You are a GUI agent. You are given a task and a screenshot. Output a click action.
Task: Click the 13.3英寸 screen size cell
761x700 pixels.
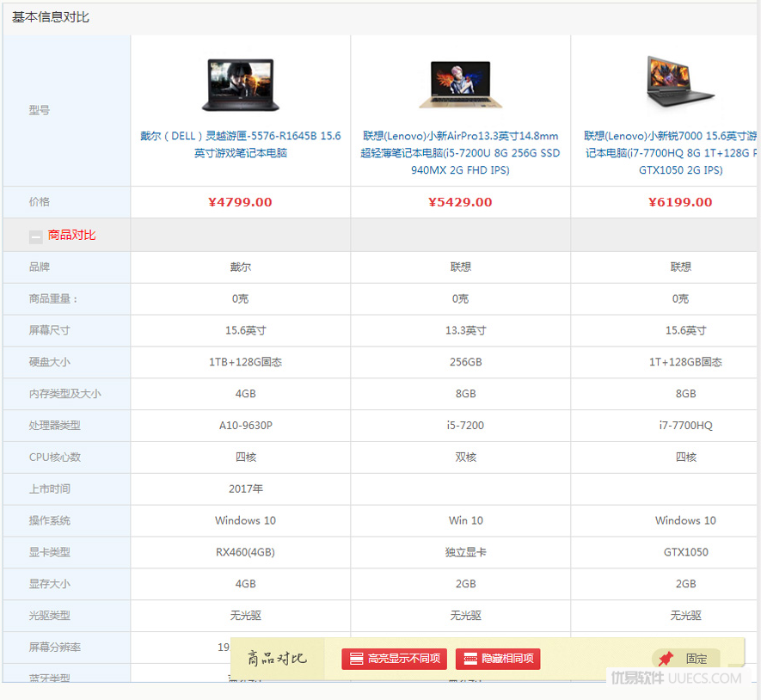tap(465, 330)
